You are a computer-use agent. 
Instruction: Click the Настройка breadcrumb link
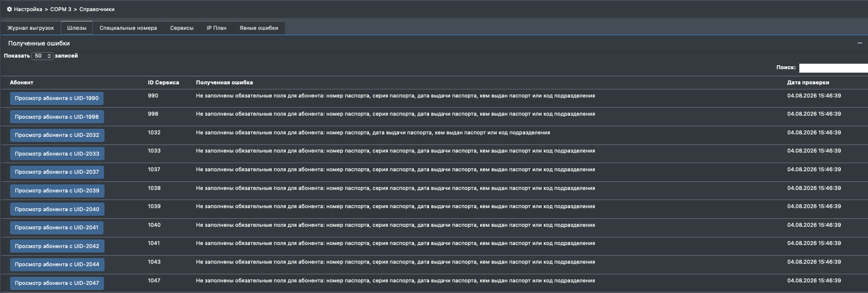click(28, 9)
